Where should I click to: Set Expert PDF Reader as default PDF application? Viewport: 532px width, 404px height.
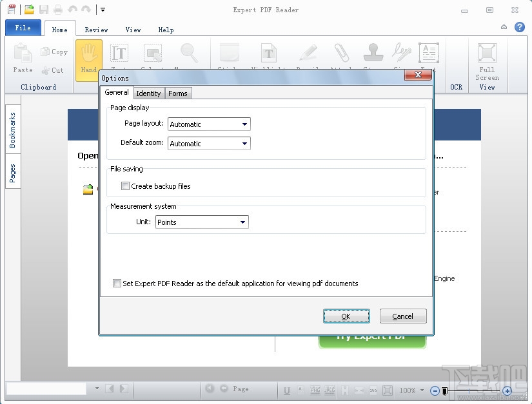(x=117, y=284)
